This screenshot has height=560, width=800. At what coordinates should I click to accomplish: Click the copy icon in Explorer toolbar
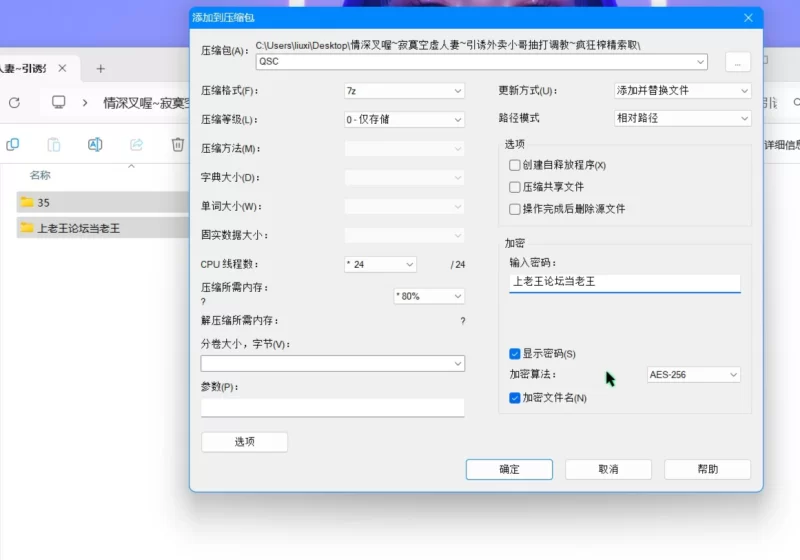tap(13, 145)
